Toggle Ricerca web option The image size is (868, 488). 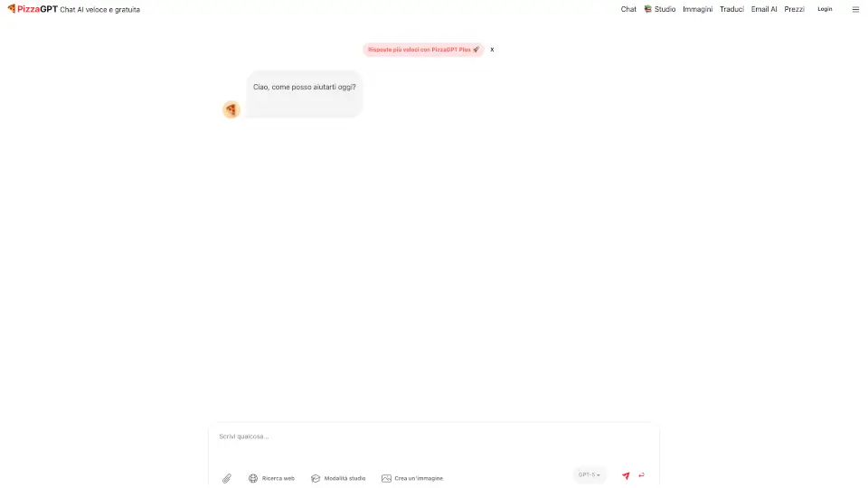coord(272,479)
